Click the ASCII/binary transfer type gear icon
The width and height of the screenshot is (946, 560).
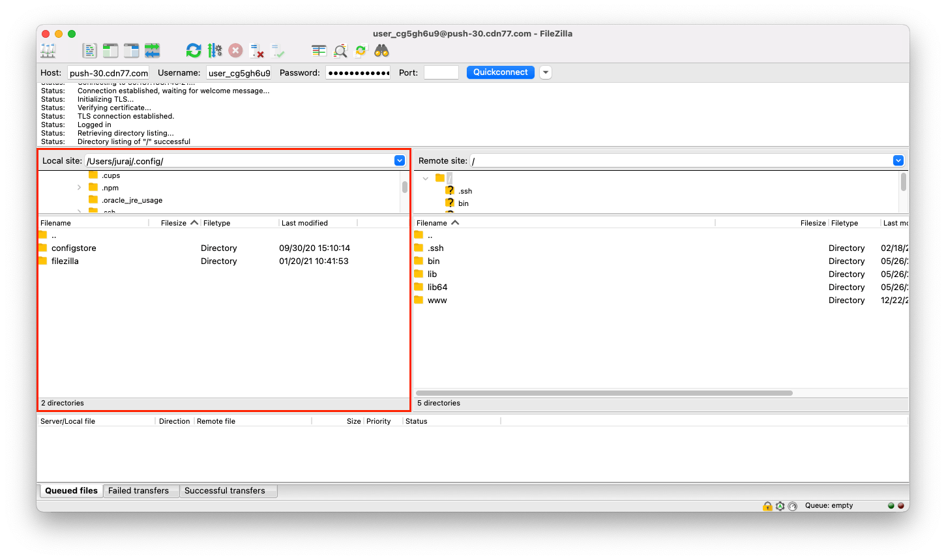780,506
